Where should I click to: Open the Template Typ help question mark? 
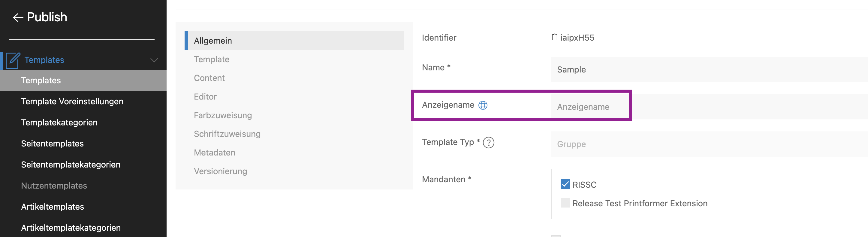click(x=488, y=143)
